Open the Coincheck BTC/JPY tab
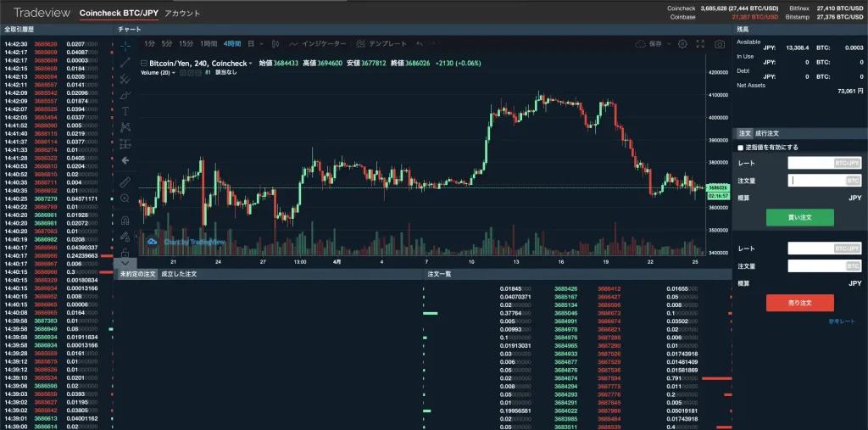 (x=119, y=13)
